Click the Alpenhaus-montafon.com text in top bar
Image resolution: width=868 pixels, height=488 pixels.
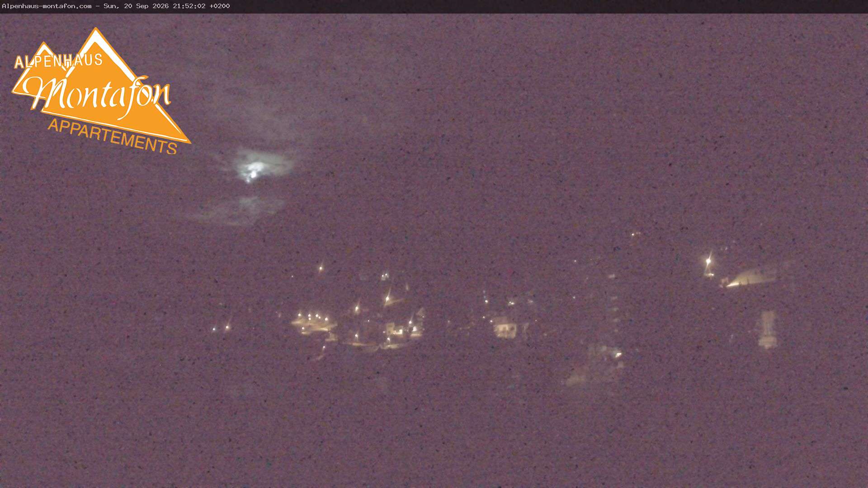pos(47,6)
